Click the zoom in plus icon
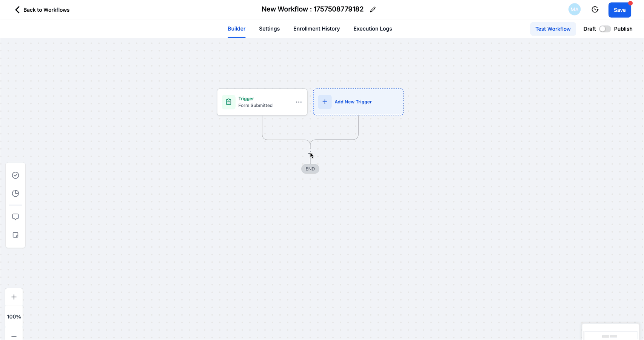The image size is (644, 340). click(14, 297)
